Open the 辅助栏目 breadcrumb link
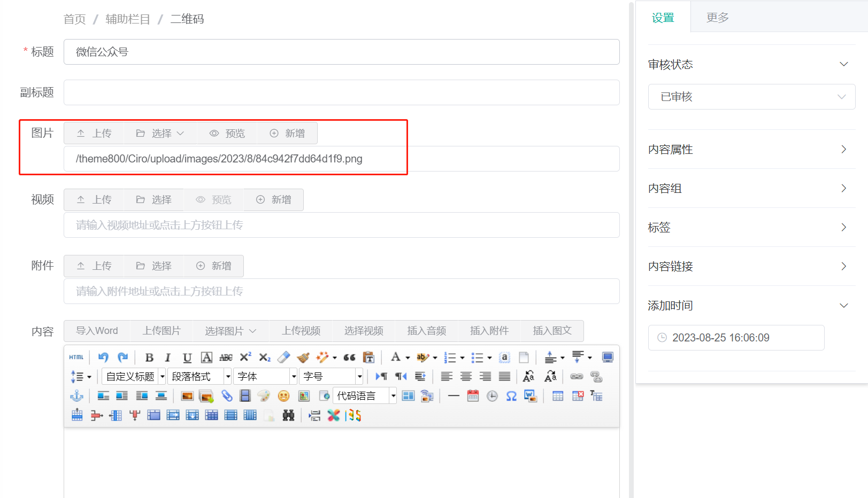The width and height of the screenshot is (868, 498). point(127,19)
